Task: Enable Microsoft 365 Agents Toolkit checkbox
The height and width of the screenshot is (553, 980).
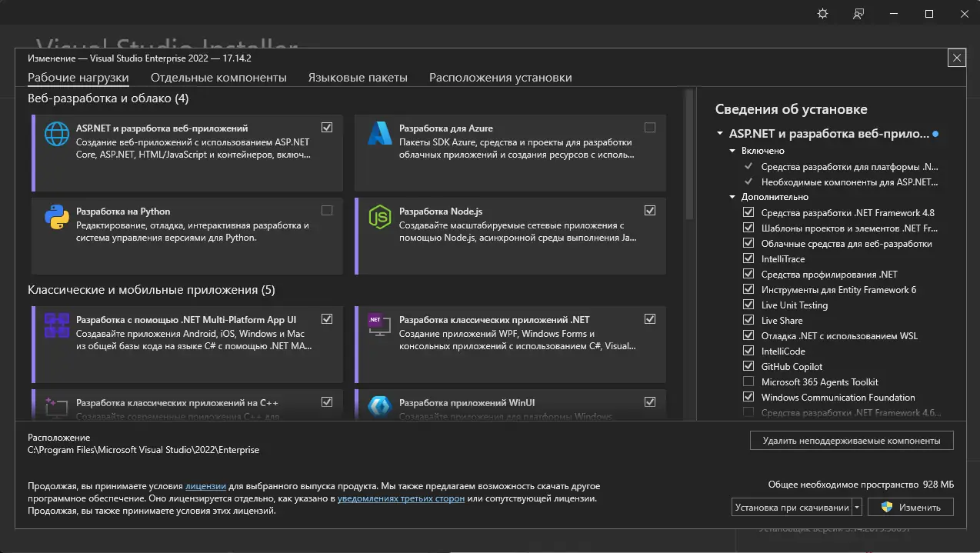Action: [748, 382]
